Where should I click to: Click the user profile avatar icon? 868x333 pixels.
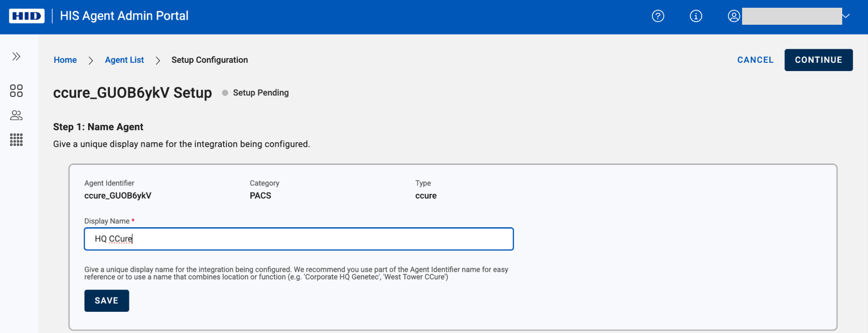[x=733, y=16]
